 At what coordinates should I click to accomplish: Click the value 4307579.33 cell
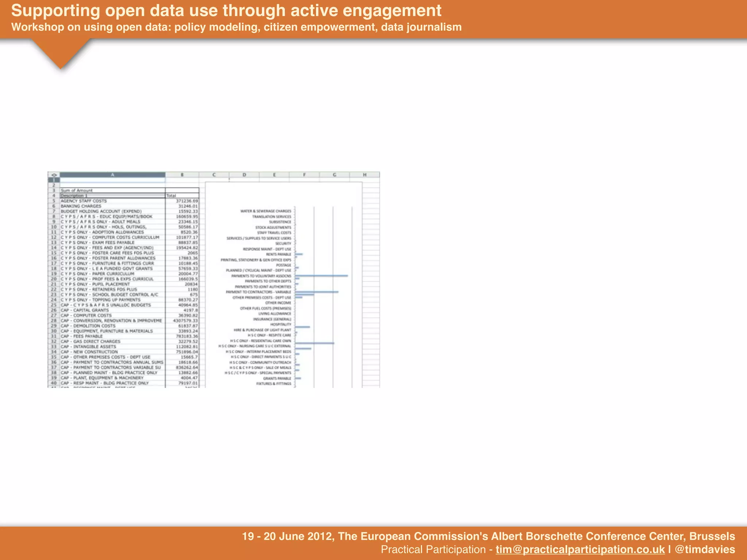tap(185, 321)
